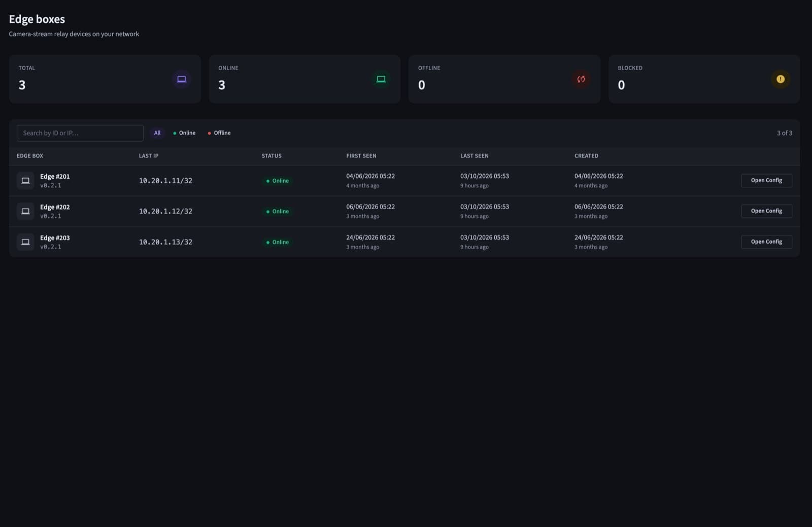This screenshot has width=812, height=527.
Task: Click last seen 03/10/2026 05:53 for Edge #201
Action: pos(485,176)
